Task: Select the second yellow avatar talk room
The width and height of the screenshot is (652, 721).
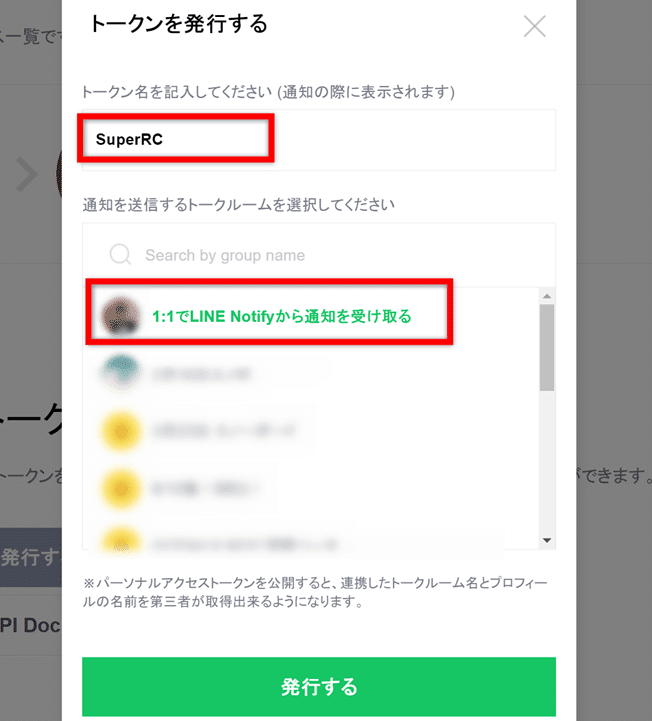Action: (x=120, y=488)
